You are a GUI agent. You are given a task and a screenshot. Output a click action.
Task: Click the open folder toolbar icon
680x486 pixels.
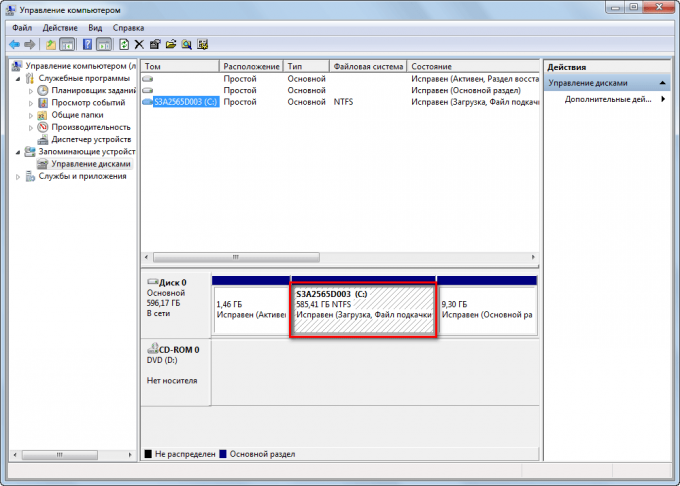[x=171, y=45]
